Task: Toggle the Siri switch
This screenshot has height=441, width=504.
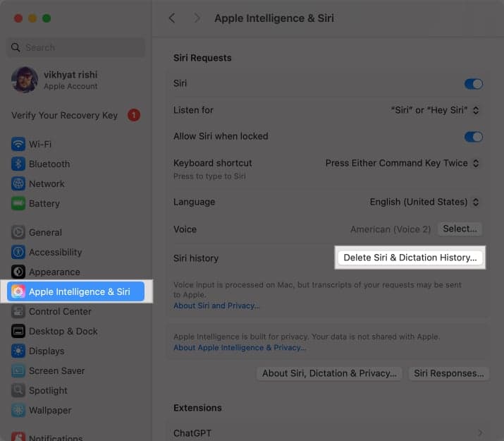Action: [x=474, y=84]
